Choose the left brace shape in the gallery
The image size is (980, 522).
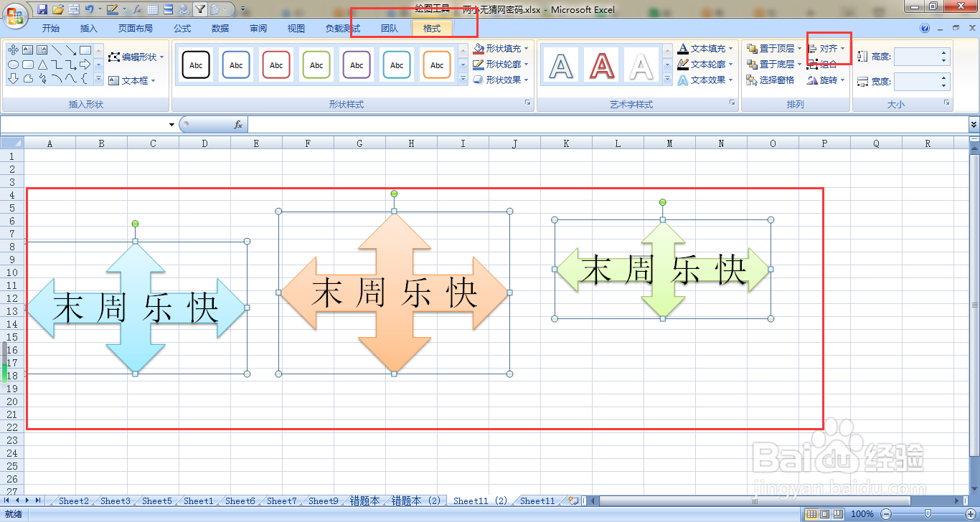coord(84,78)
